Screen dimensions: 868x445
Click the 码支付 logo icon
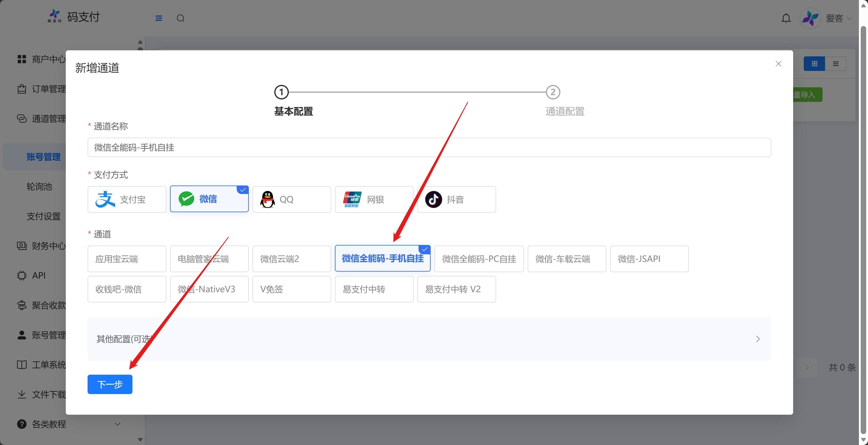(55, 16)
